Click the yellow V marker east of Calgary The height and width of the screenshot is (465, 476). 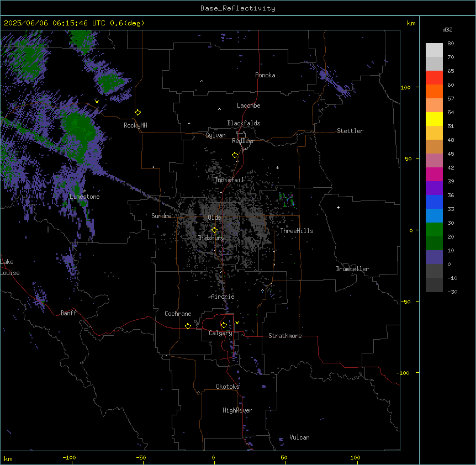click(x=237, y=323)
